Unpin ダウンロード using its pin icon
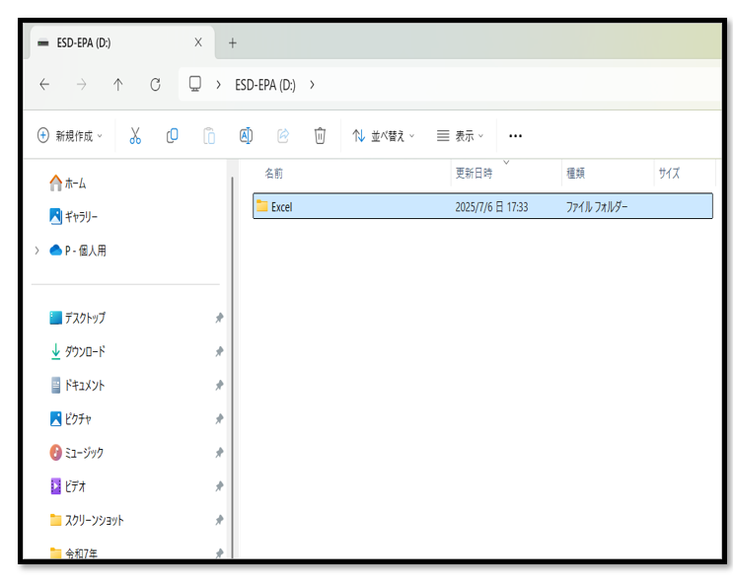Screen dimensions: 734x586 pyautogui.click(x=219, y=352)
